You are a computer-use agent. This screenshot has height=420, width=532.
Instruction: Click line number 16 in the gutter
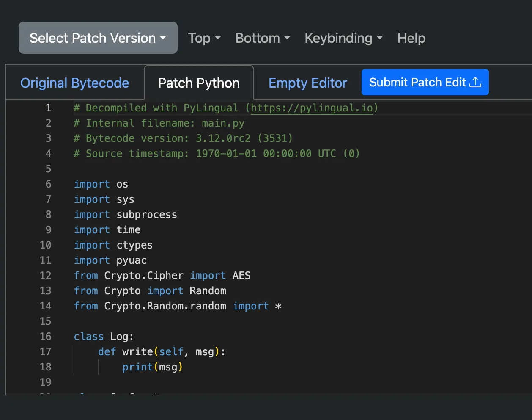click(x=46, y=337)
